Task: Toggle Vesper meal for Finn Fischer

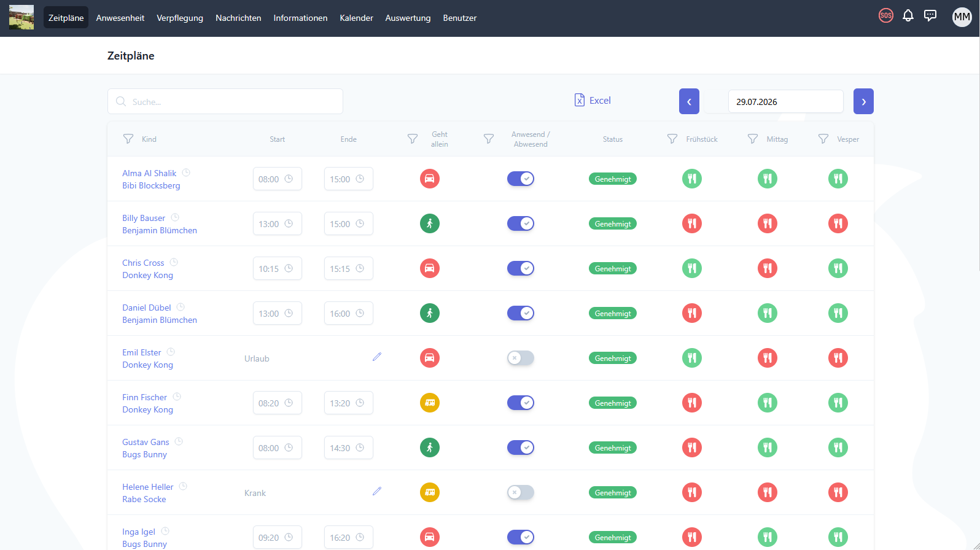Action: tap(838, 403)
